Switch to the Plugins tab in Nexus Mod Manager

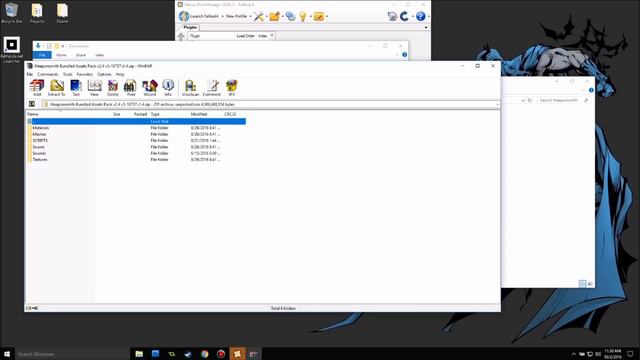[190, 27]
